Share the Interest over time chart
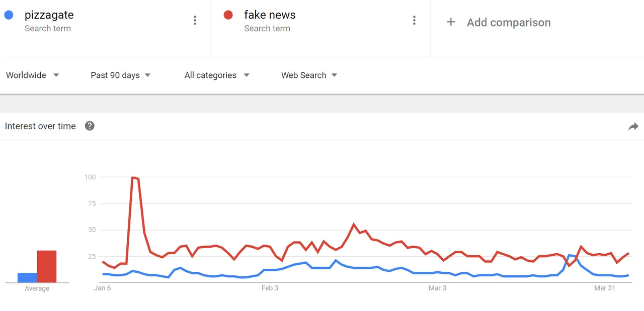 (x=633, y=127)
